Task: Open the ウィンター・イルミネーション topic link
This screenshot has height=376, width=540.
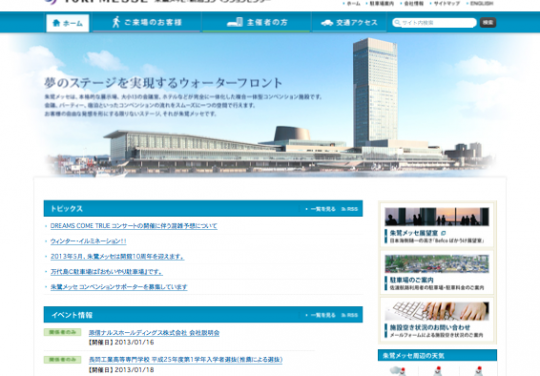Action: click(x=88, y=241)
